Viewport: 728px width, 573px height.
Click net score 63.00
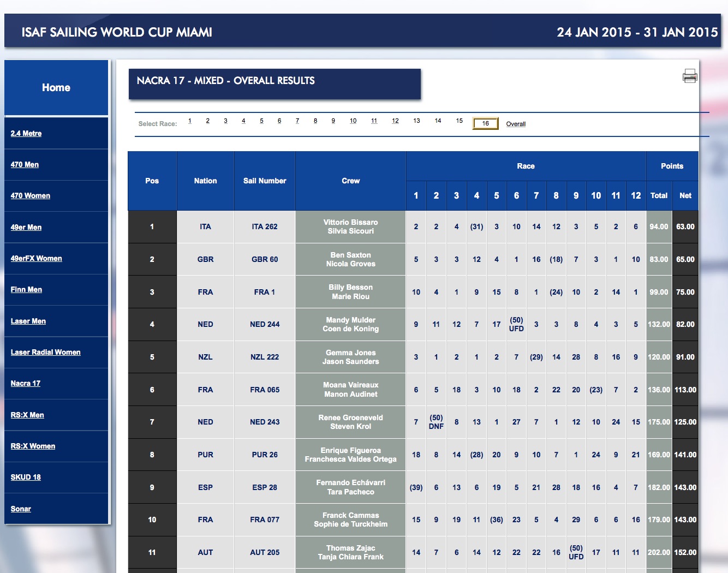tap(685, 226)
